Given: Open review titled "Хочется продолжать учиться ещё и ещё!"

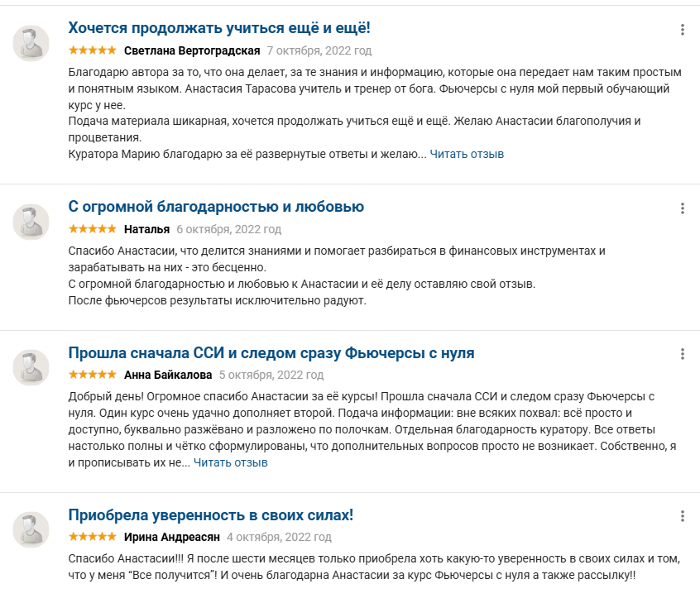Looking at the screenshot, I should (218, 28).
